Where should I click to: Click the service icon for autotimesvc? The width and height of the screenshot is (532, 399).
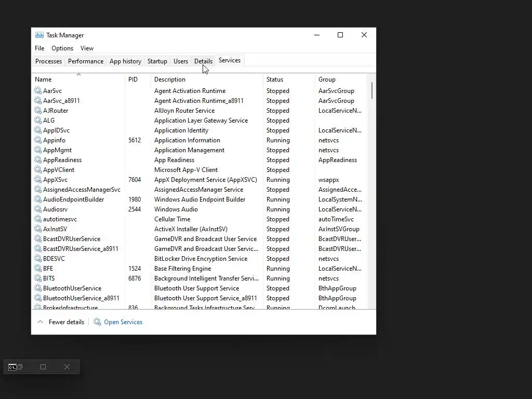[37, 219]
